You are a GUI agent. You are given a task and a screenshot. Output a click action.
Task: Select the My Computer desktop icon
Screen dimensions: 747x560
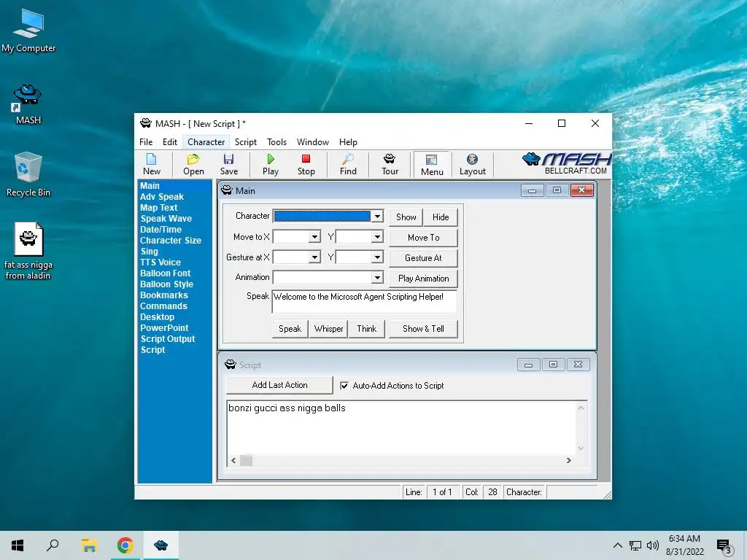pyautogui.click(x=28, y=31)
